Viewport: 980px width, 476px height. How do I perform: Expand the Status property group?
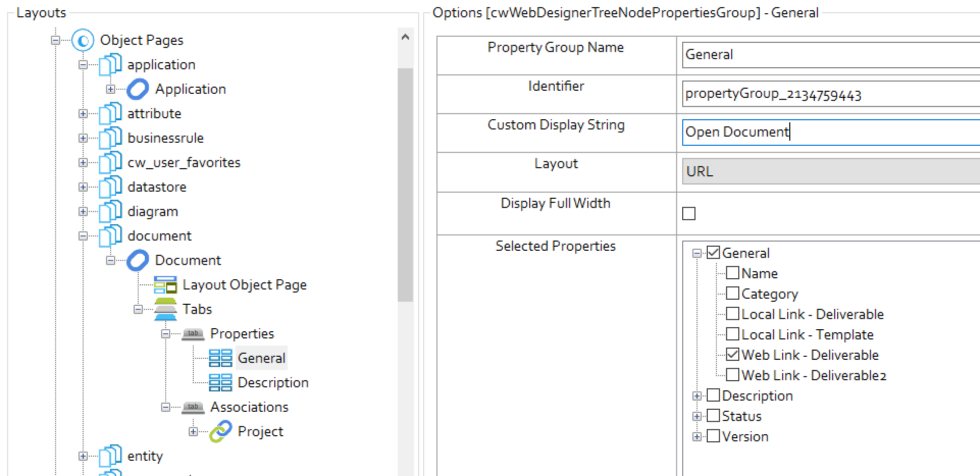click(697, 416)
